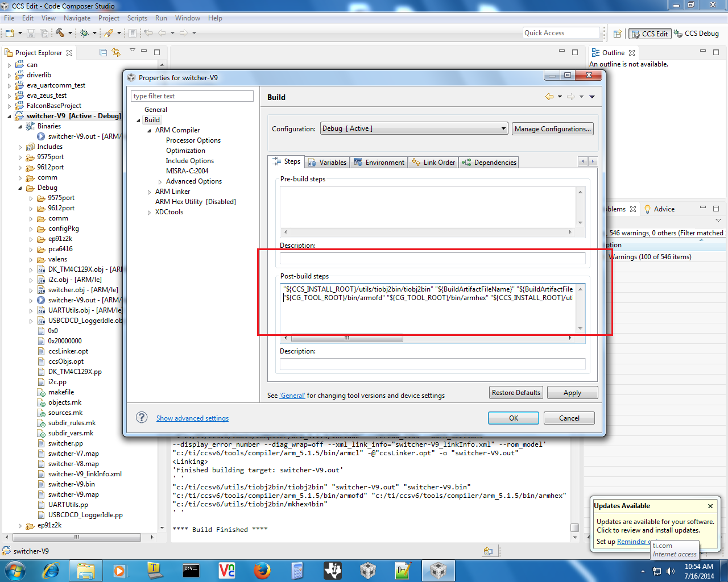The image size is (728, 582).
Task: Switch to the Variables tab
Action: [x=327, y=163]
